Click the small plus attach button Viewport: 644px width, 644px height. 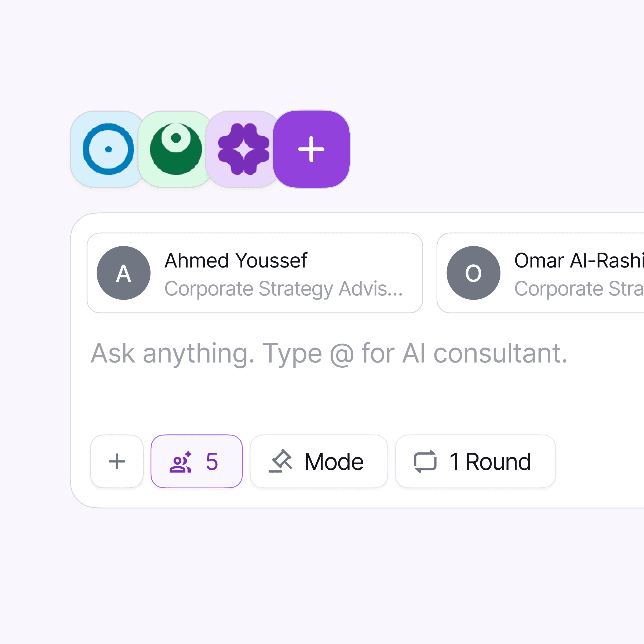pyautogui.click(x=117, y=461)
